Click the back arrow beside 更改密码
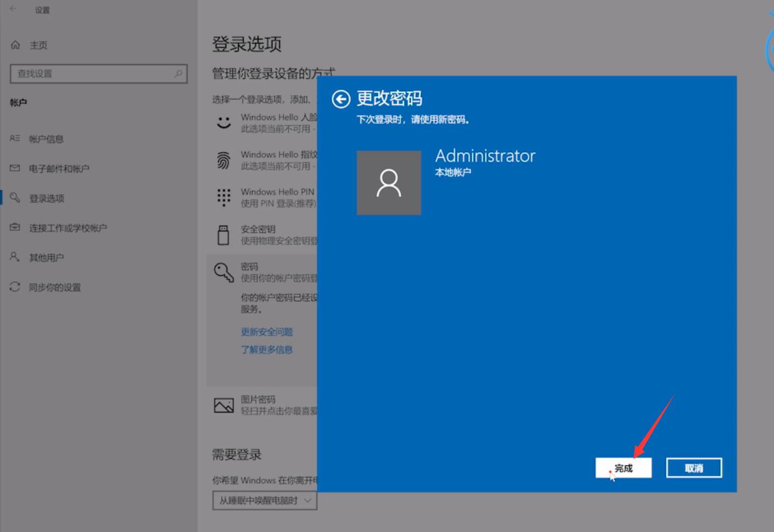This screenshot has height=532, width=774. pos(341,99)
